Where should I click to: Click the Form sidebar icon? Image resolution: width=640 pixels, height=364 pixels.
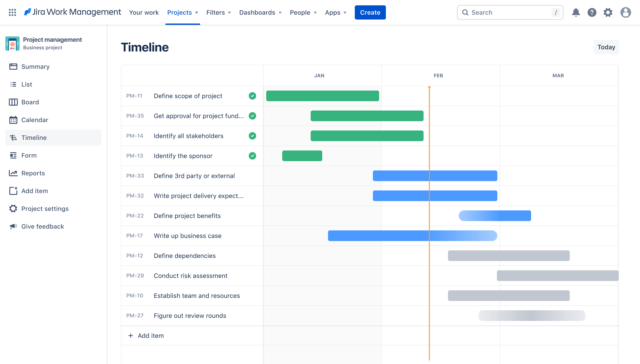coord(13,155)
